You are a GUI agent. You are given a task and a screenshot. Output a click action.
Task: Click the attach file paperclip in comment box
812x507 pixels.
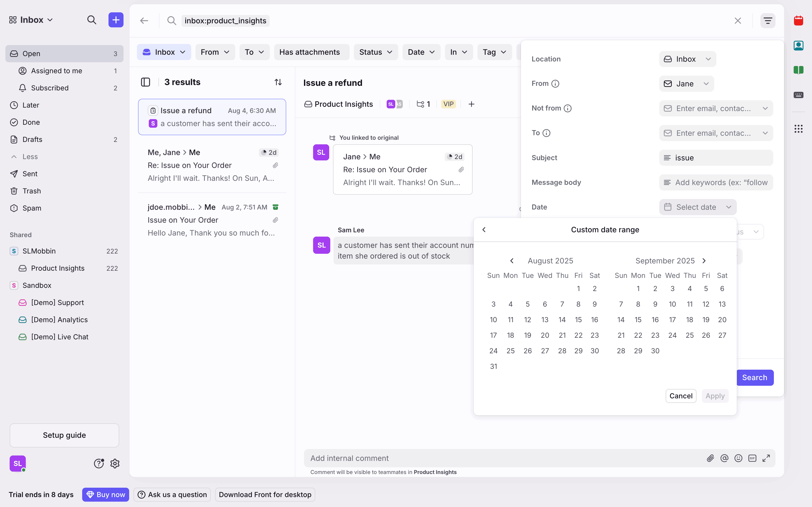[710, 458]
